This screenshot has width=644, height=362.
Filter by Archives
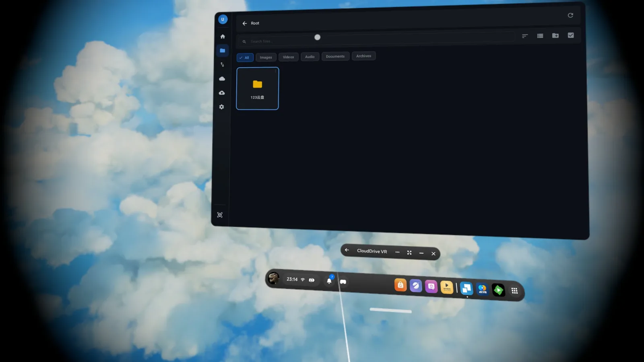coord(363,56)
